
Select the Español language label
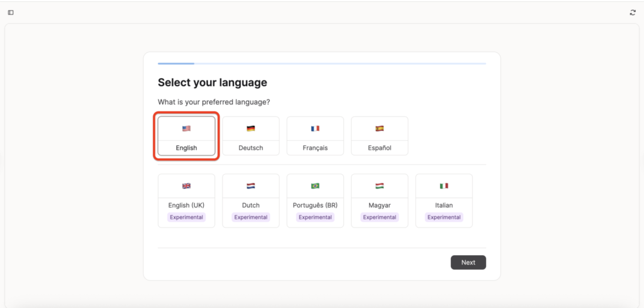coord(379,148)
